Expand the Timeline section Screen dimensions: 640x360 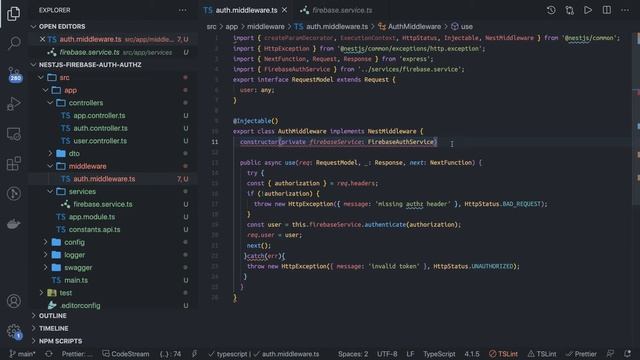point(53,329)
